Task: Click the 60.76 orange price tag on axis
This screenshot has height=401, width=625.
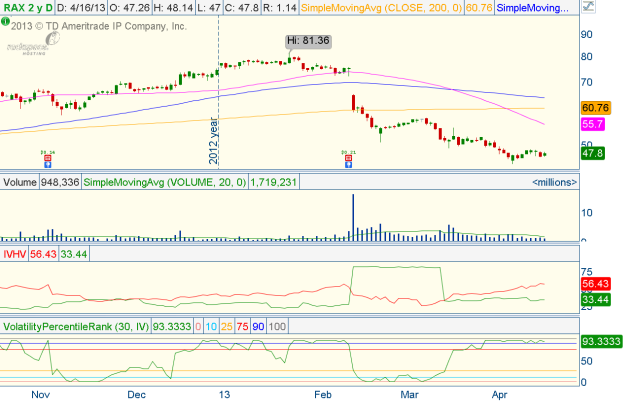Action: click(596, 108)
